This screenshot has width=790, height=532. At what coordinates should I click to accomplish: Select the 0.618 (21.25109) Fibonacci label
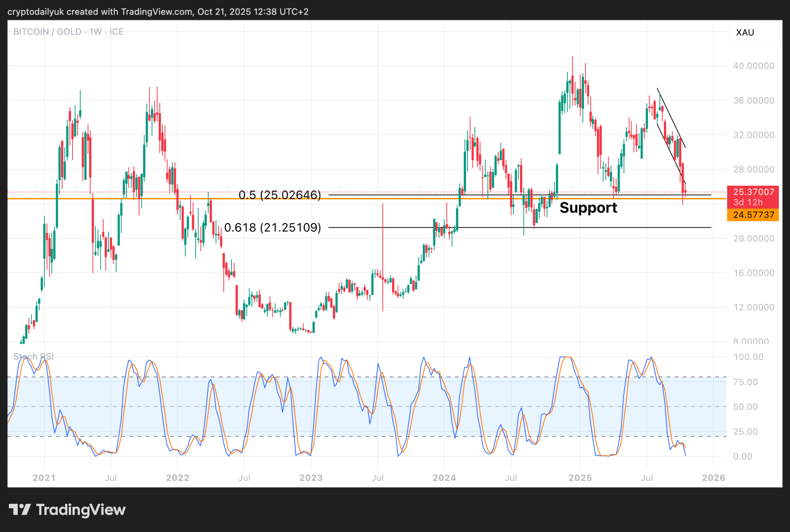tap(272, 228)
